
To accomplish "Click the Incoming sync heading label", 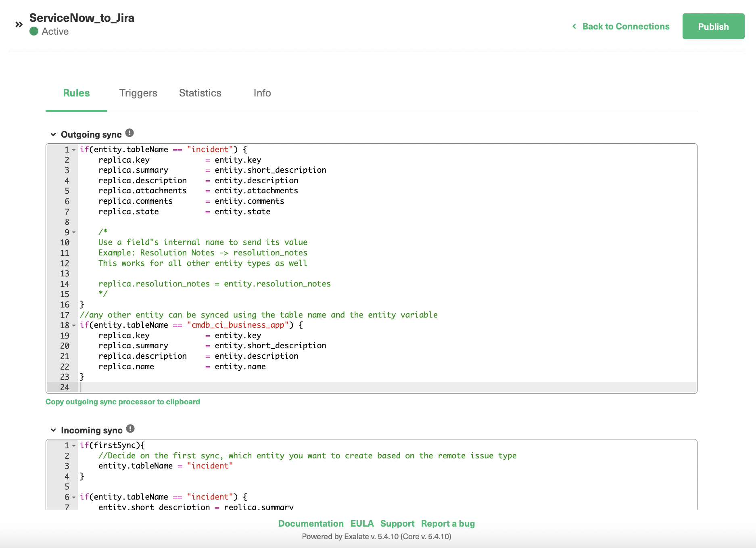I will (92, 431).
